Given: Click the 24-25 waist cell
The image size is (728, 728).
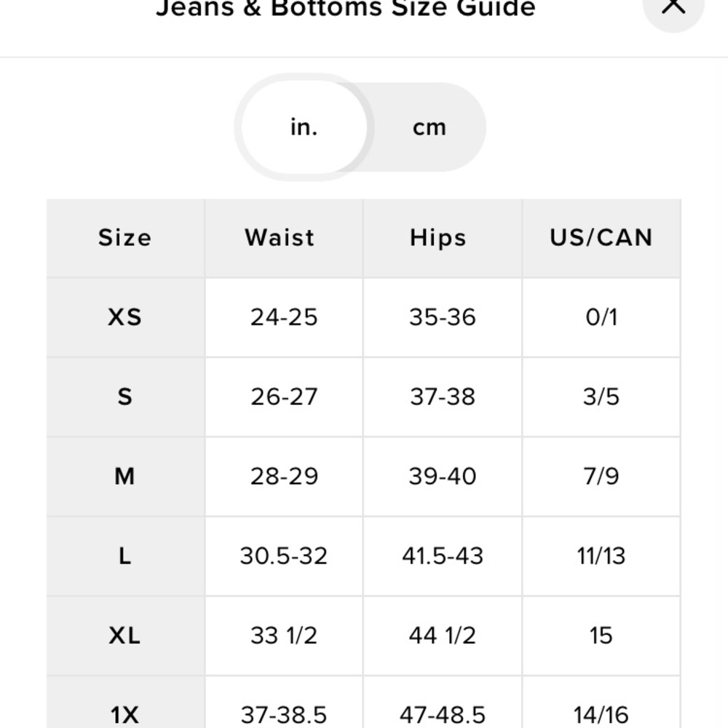Looking at the screenshot, I should [x=284, y=317].
